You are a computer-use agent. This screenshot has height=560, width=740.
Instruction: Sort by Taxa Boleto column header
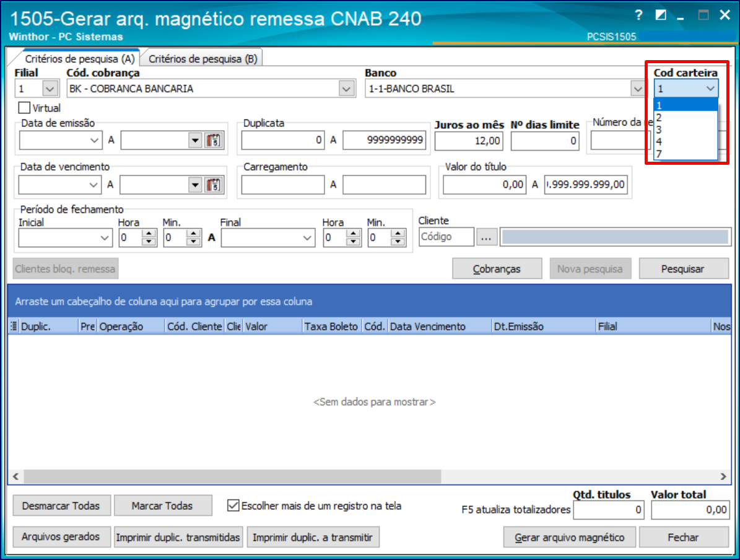pos(331,326)
